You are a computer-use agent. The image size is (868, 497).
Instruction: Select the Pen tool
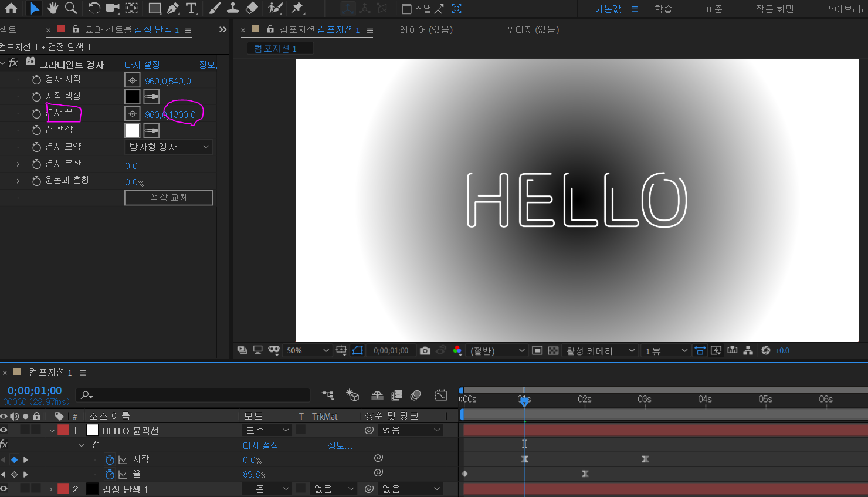173,8
